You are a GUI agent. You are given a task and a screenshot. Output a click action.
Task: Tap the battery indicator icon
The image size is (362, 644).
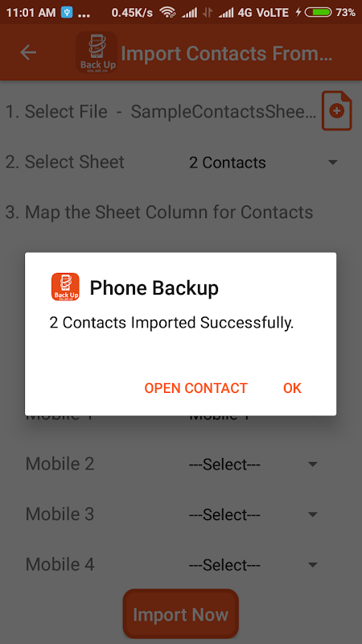[318, 12]
